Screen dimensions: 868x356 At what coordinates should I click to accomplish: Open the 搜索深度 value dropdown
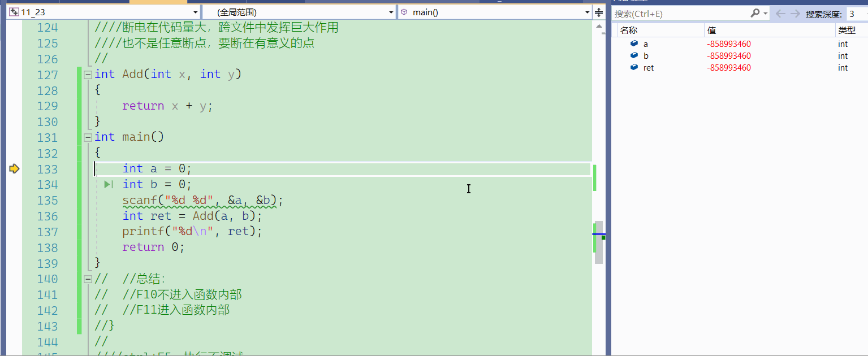coord(857,14)
